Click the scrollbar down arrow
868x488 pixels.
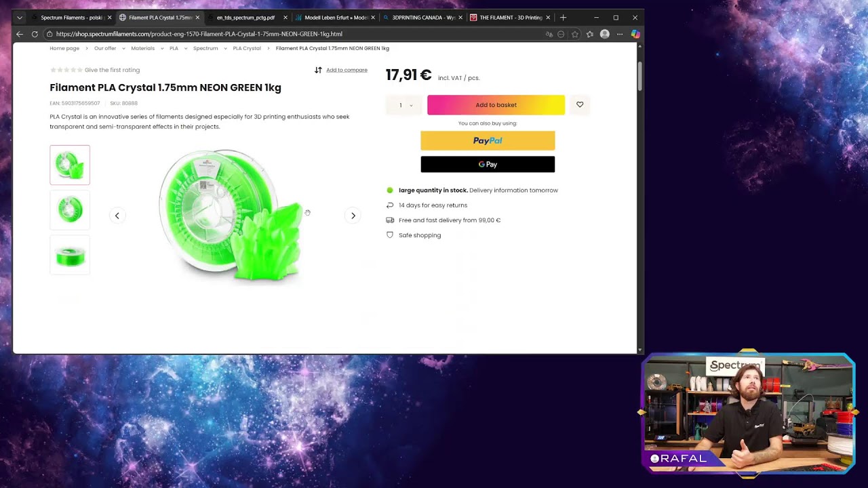pyautogui.click(x=640, y=350)
